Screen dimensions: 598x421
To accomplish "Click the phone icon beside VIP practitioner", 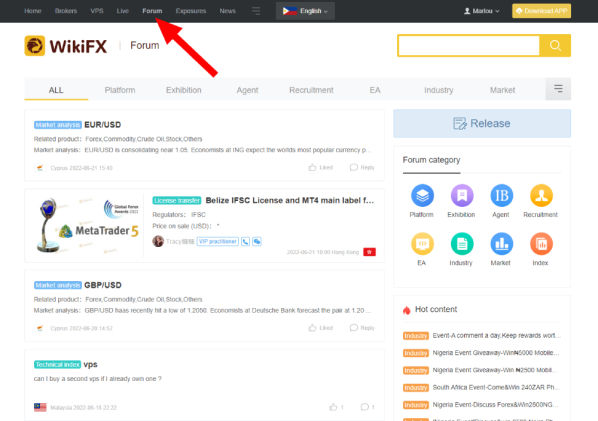I will (x=245, y=241).
